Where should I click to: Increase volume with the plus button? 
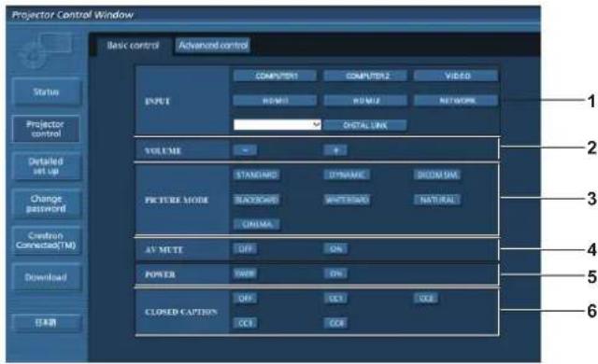point(335,150)
